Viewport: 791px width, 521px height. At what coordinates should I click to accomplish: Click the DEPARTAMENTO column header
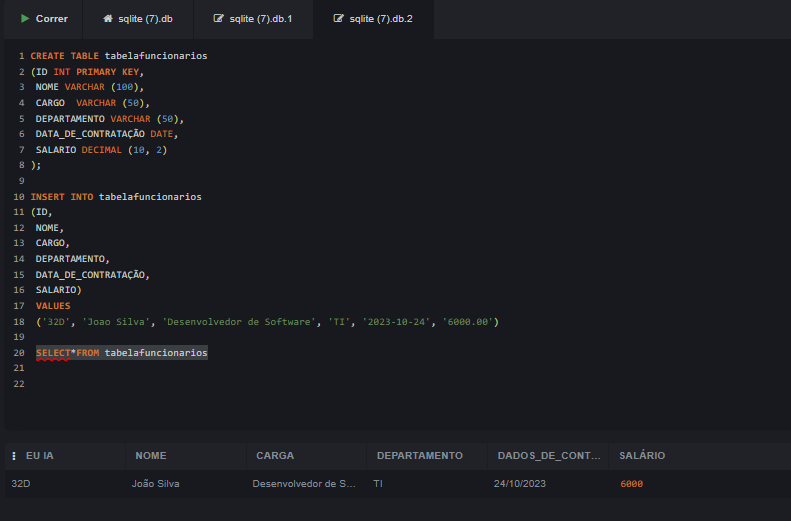pos(420,456)
